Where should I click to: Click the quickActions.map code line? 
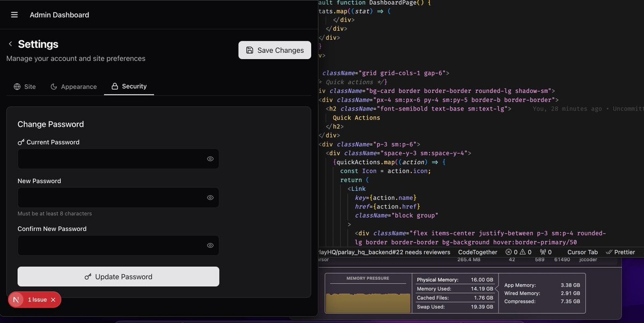389,162
